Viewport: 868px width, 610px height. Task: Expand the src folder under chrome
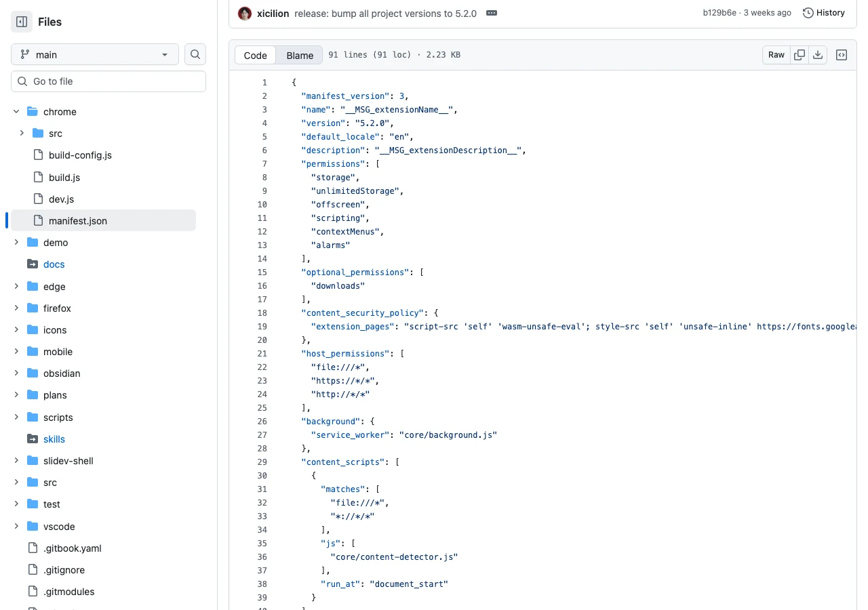22,134
